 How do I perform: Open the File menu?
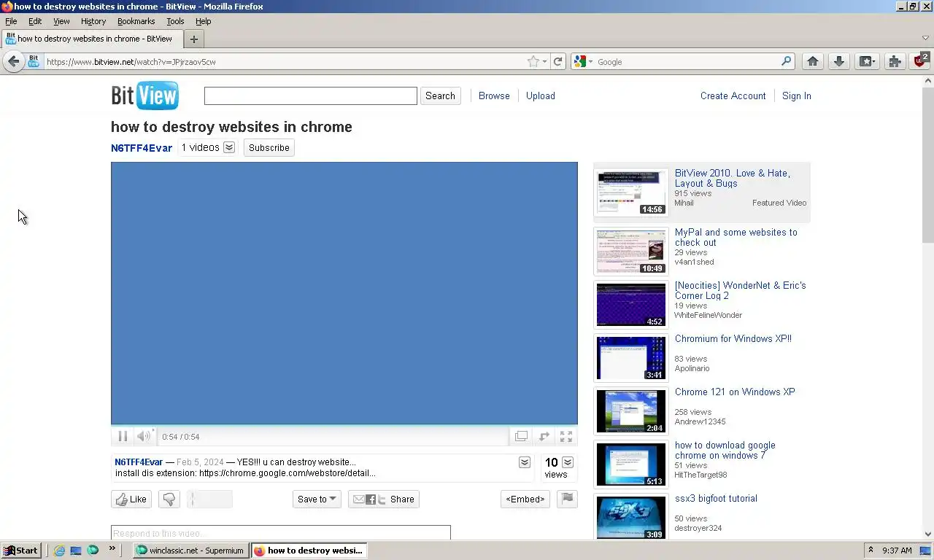click(11, 21)
